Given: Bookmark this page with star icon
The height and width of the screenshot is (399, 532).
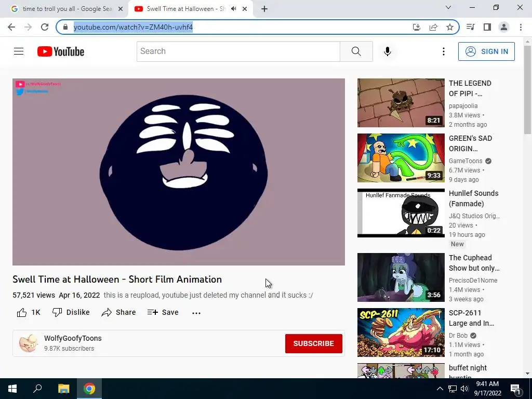Looking at the screenshot, I should pos(450,27).
